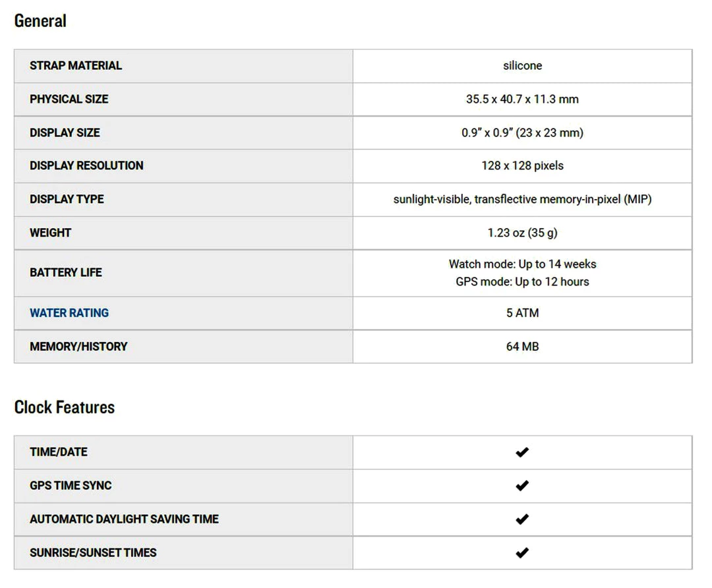Click the silicone strap material value
712x588 pixels.
[x=522, y=66]
